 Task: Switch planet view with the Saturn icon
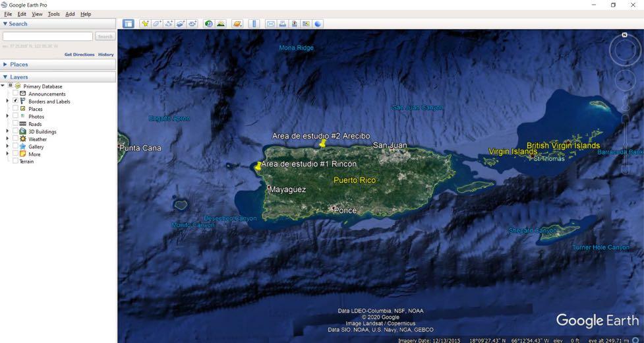coord(237,24)
